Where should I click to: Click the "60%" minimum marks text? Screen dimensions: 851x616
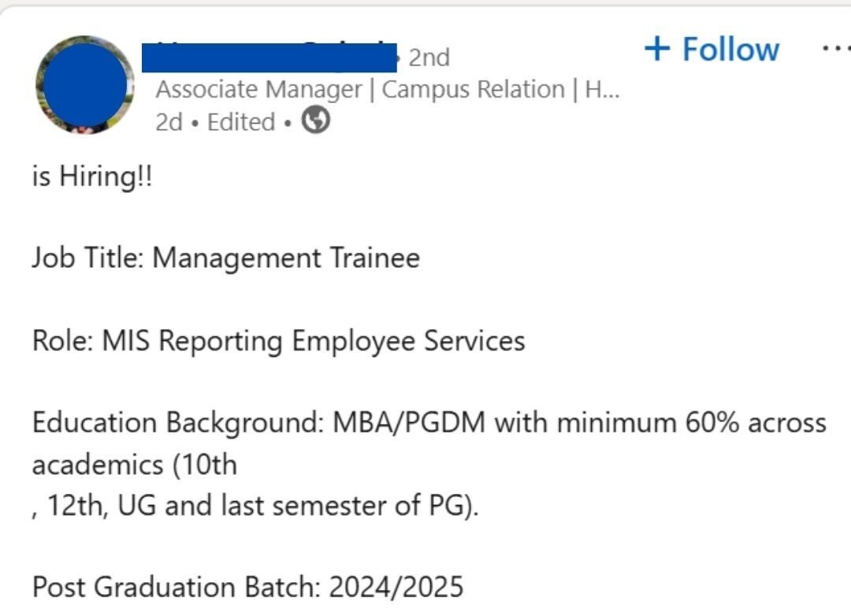point(712,423)
